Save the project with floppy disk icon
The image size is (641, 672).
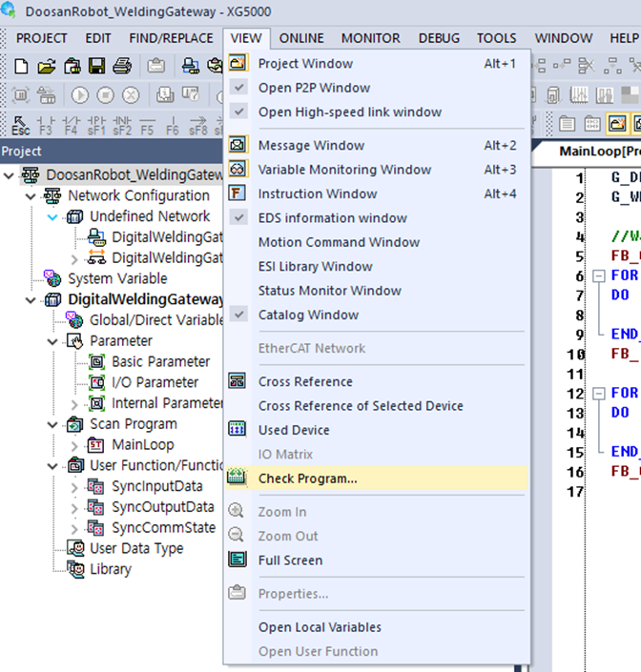(96, 66)
